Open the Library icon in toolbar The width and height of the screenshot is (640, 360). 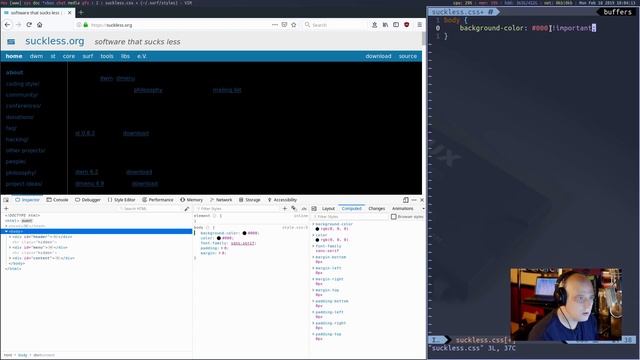[385, 25]
